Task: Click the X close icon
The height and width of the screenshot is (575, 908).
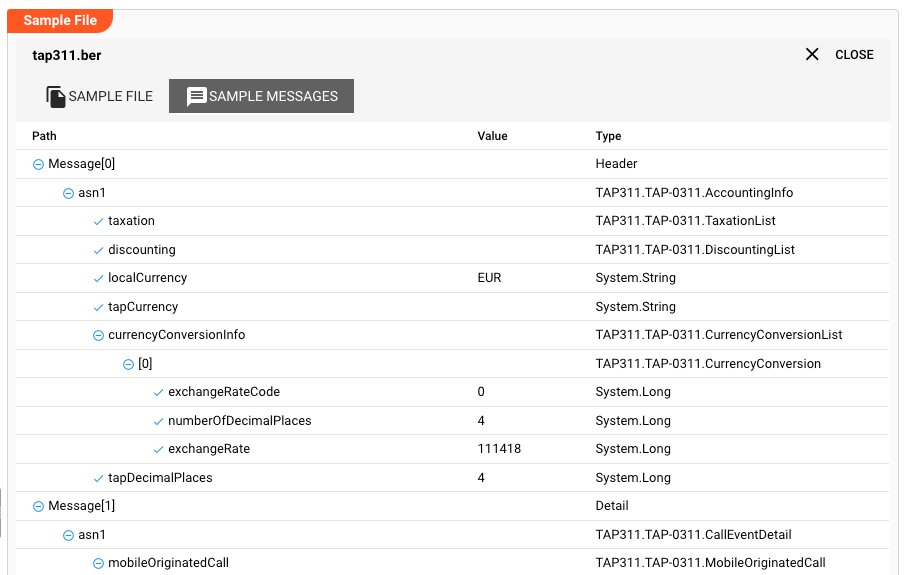Action: [x=812, y=54]
